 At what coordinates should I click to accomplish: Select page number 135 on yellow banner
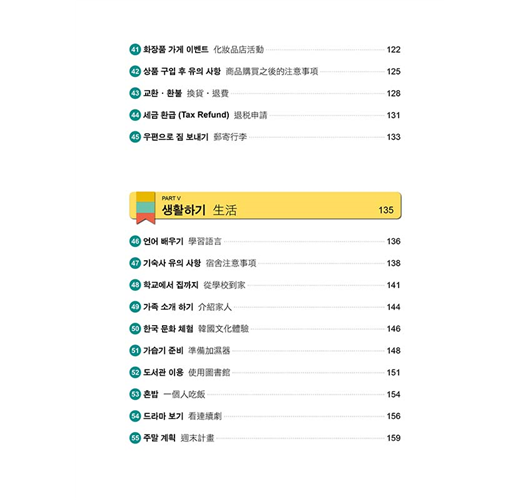click(386, 210)
